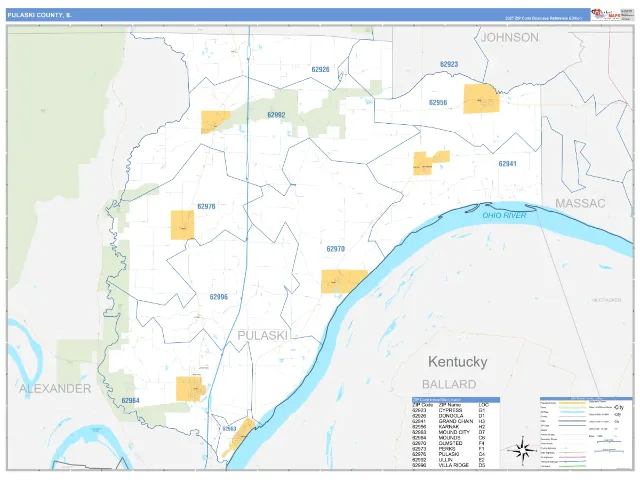Click the Kentucky state label
The image size is (640, 480).
458,362
